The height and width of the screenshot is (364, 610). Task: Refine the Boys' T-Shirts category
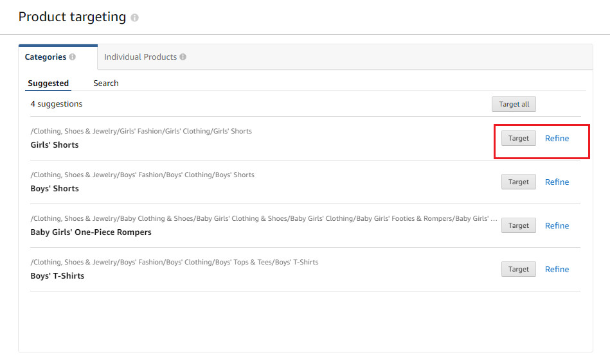click(x=557, y=269)
